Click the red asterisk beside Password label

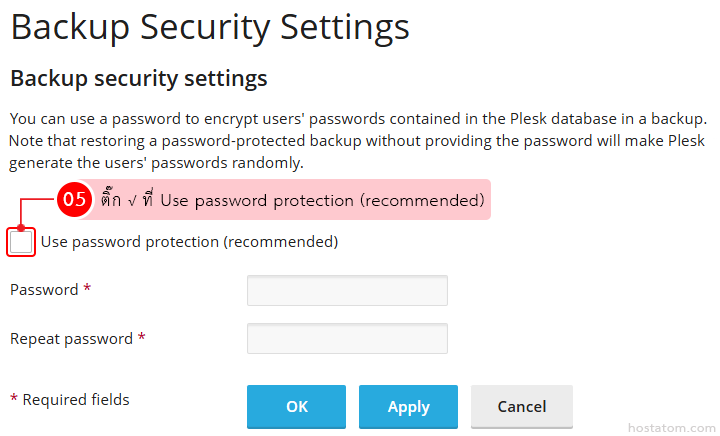click(x=87, y=290)
